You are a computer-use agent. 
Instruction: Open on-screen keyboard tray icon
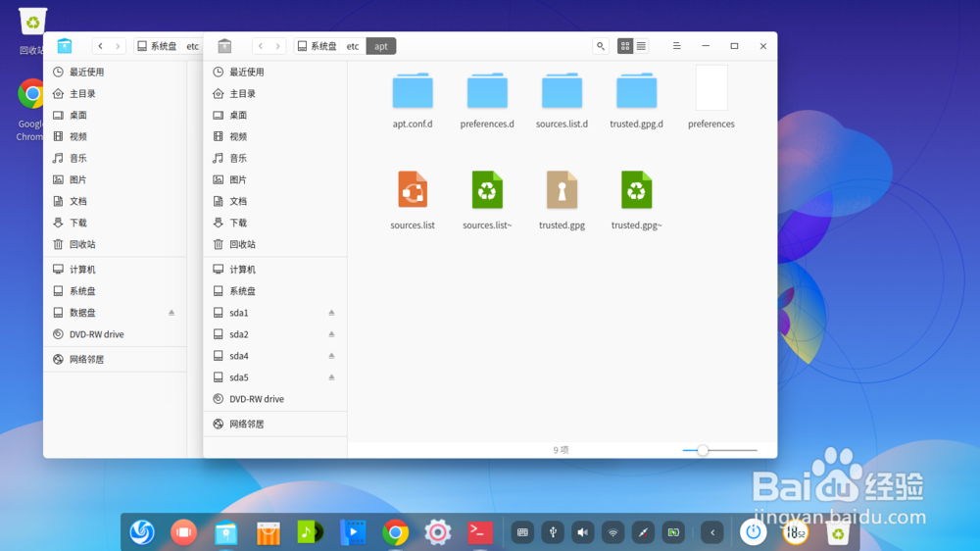pyautogui.click(x=522, y=532)
